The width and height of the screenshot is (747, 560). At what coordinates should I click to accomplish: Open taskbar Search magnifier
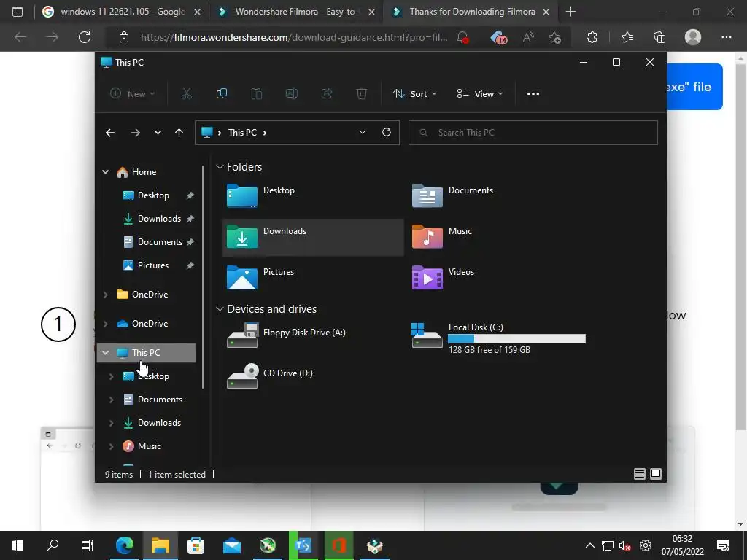pos(53,545)
